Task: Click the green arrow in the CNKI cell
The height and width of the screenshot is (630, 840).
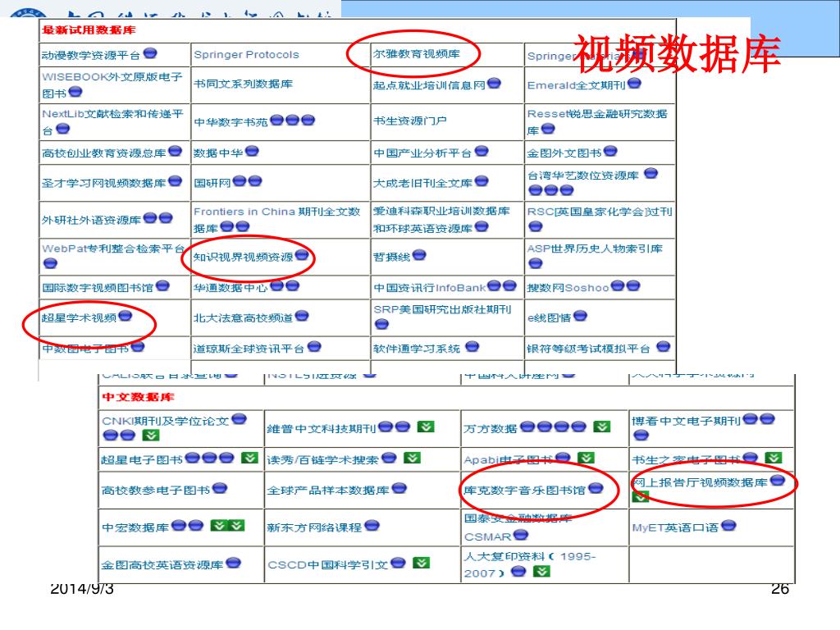Action: [151, 435]
